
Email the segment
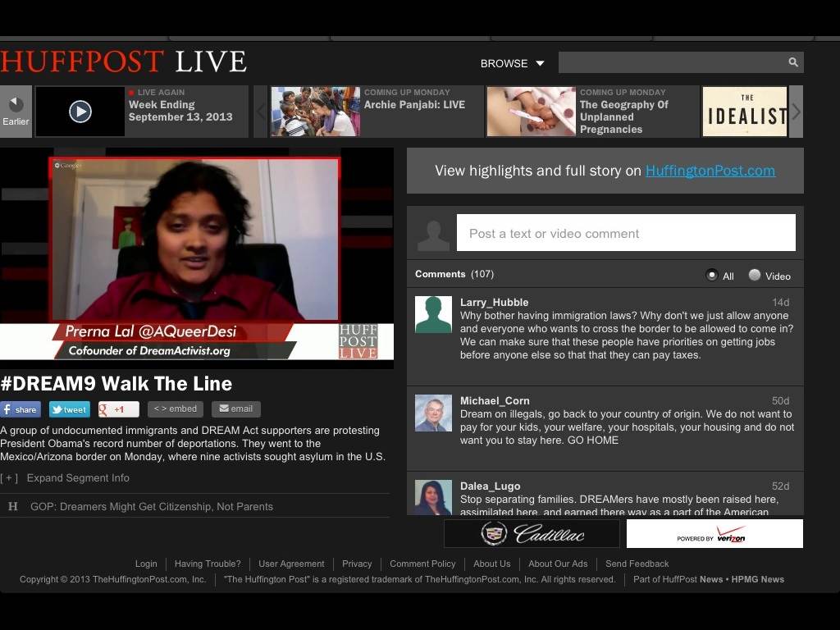(x=235, y=409)
